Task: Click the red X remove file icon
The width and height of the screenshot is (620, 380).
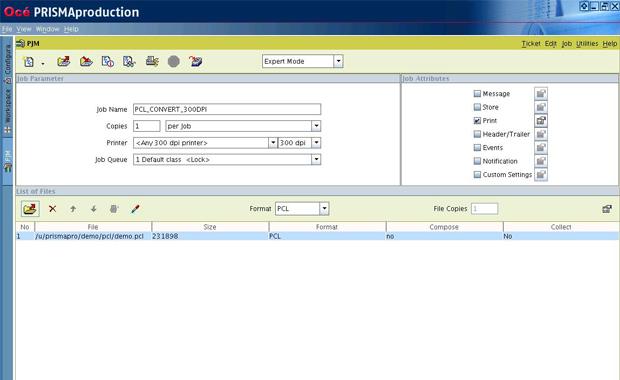Action: click(52, 208)
